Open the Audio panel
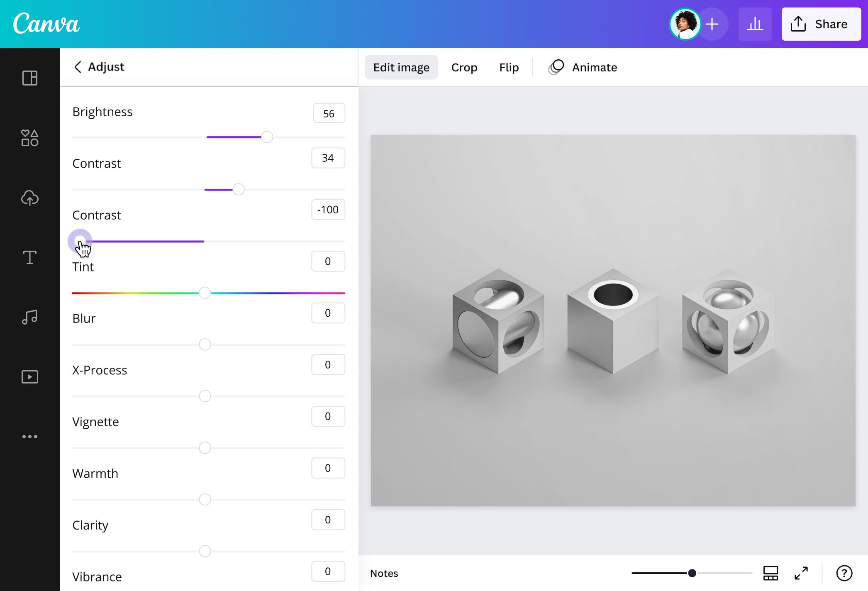Viewport: 868px width, 591px height. [29, 317]
